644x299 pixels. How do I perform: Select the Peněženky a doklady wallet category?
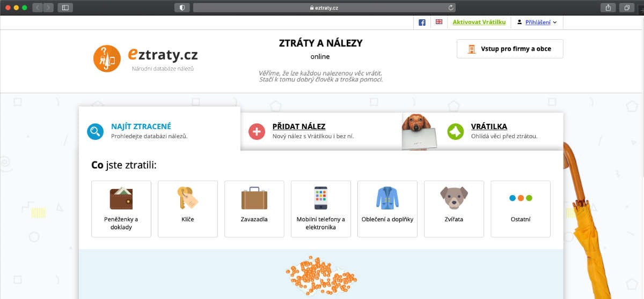coord(121,209)
